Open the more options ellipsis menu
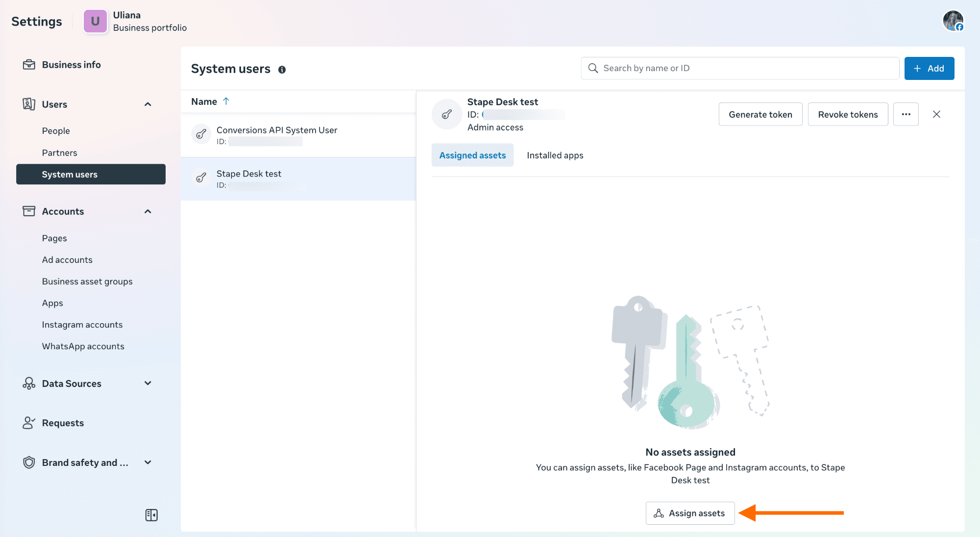The width and height of the screenshot is (980, 537). pos(906,114)
